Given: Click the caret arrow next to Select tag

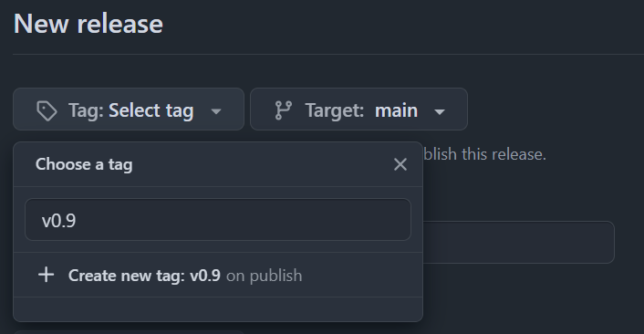Looking at the screenshot, I should click(x=216, y=111).
